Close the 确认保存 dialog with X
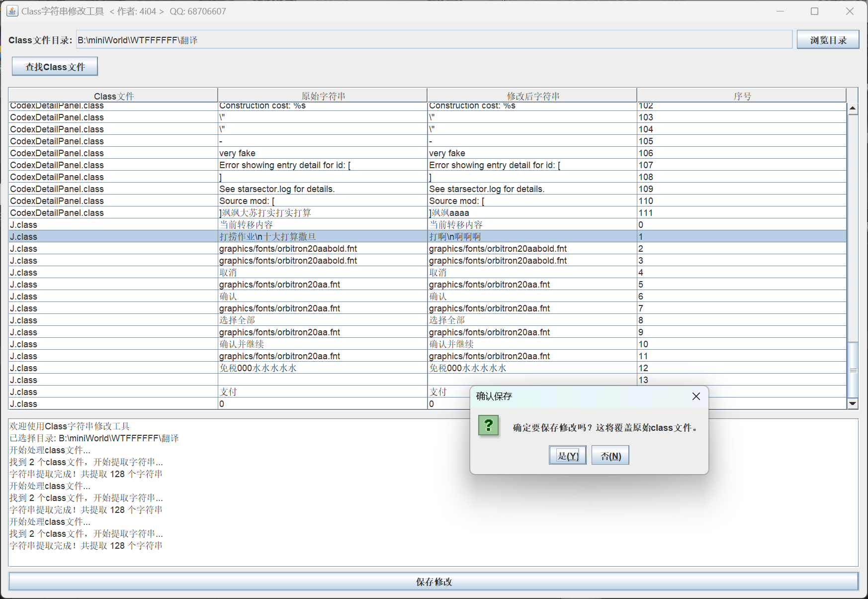 point(696,396)
